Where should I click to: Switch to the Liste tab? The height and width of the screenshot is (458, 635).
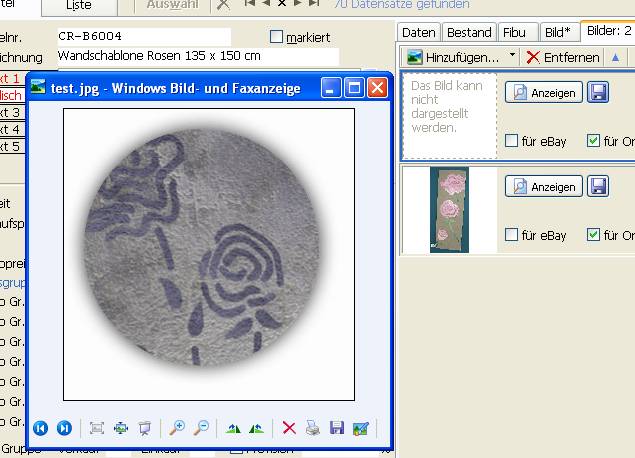point(79,6)
